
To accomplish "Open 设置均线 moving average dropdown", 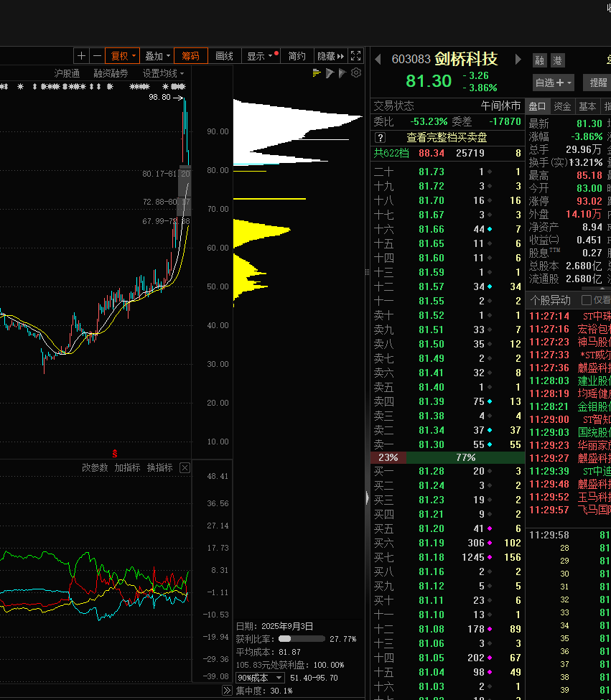I will click(x=163, y=73).
